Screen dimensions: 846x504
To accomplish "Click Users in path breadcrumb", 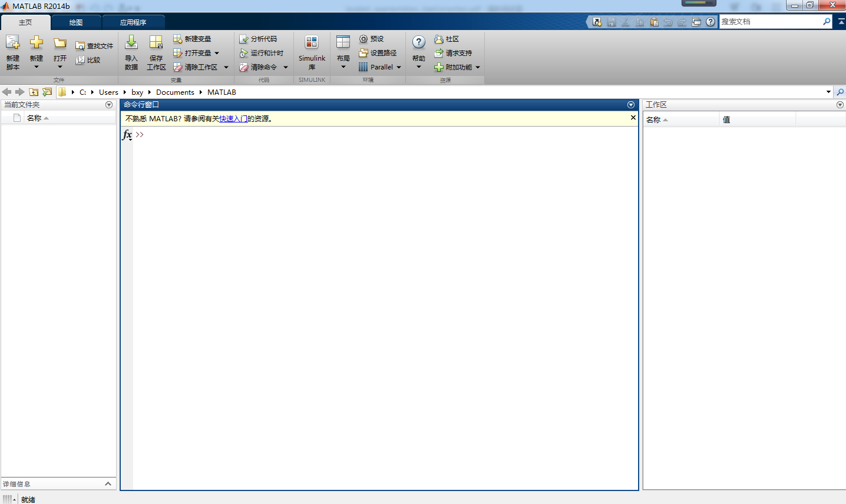I will (108, 92).
